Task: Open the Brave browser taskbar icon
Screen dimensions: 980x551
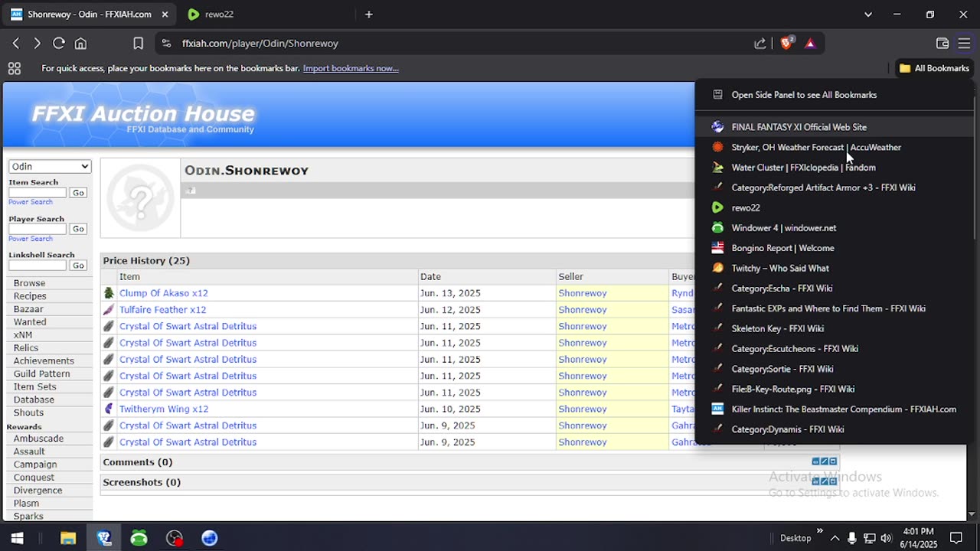Action: tap(104, 538)
